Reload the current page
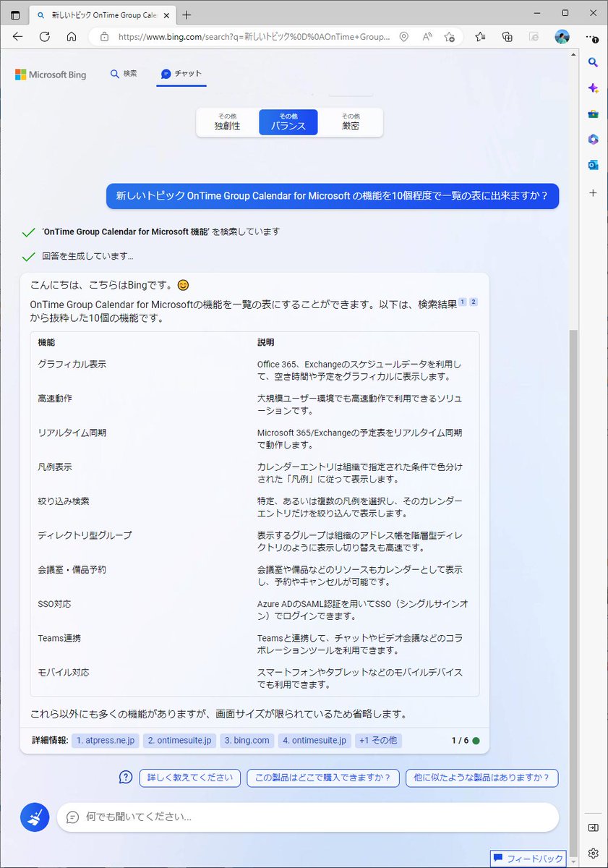This screenshot has width=608, height=868. pyautogui.click(x=44, y=37)
